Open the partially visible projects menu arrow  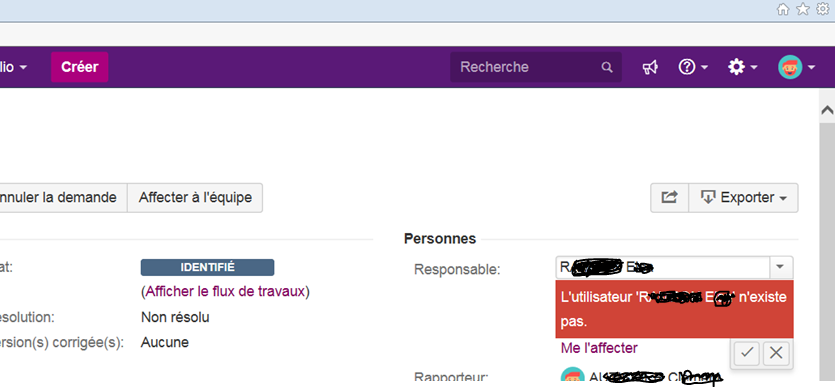(x=23, y=68)
